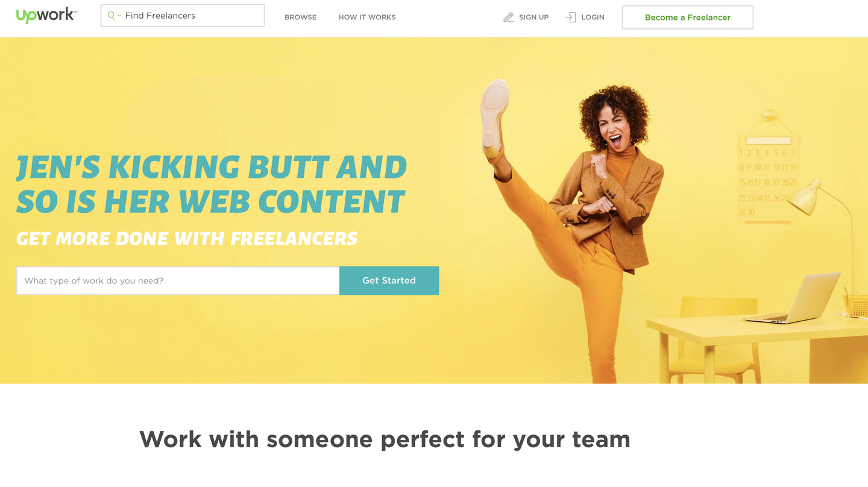Click the wall calendar in hero image

click(769, 169)
